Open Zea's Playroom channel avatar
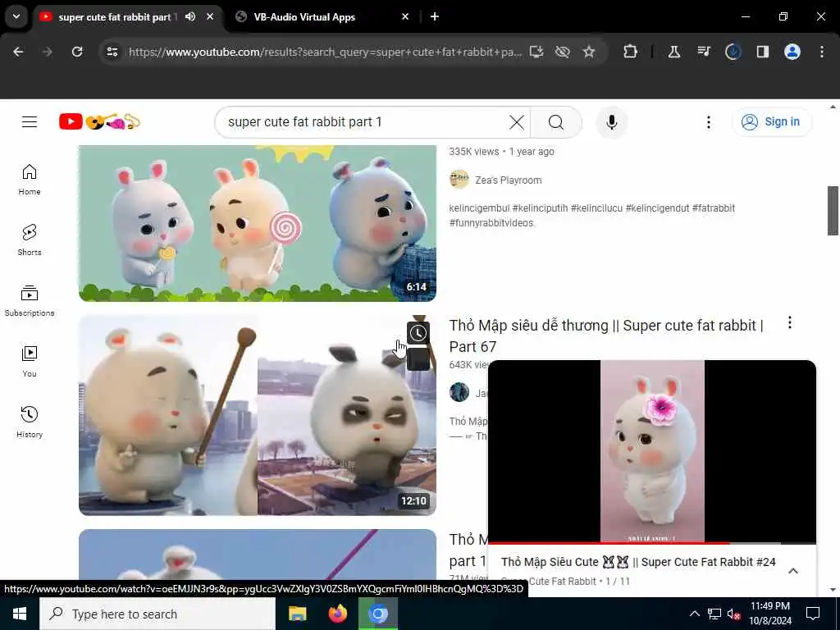This screenshot has height=630, width=840. pos(459,180)
